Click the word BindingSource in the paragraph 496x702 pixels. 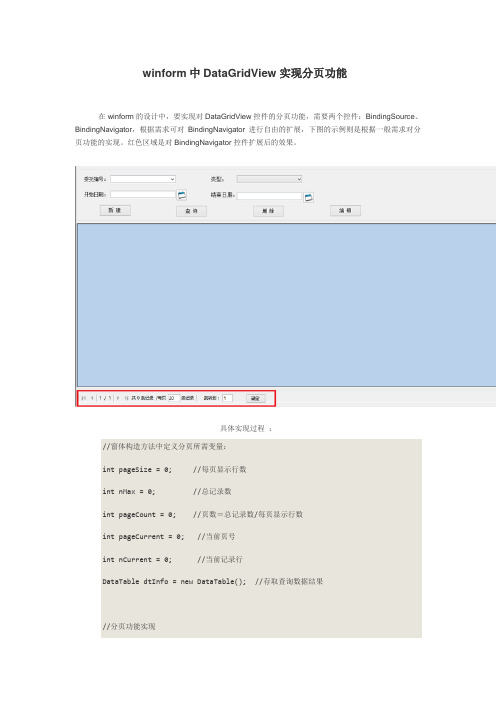pyautogui.click(x=390, y=116)
